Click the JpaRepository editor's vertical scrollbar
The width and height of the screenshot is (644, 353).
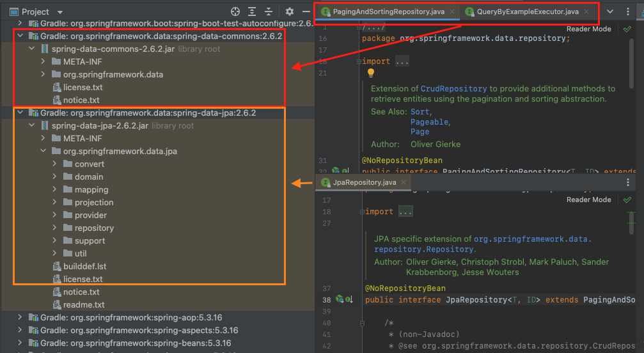[x=631, y=223]
